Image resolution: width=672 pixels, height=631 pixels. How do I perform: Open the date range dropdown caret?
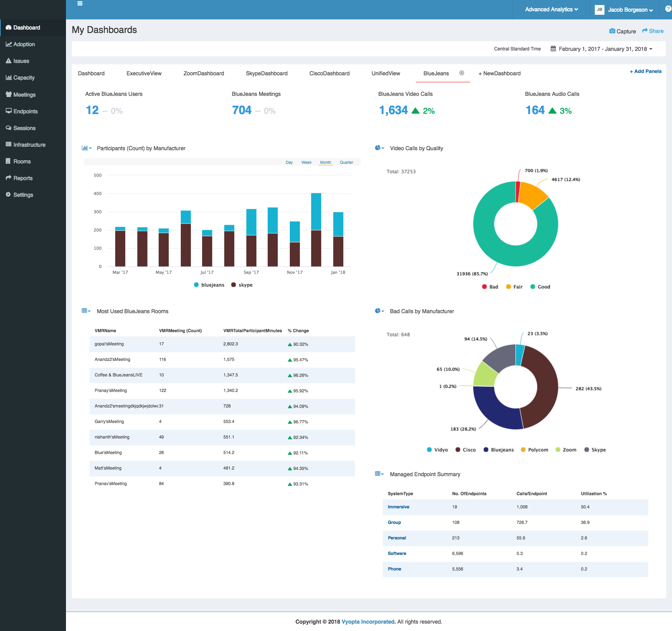[x=651, y=49]
